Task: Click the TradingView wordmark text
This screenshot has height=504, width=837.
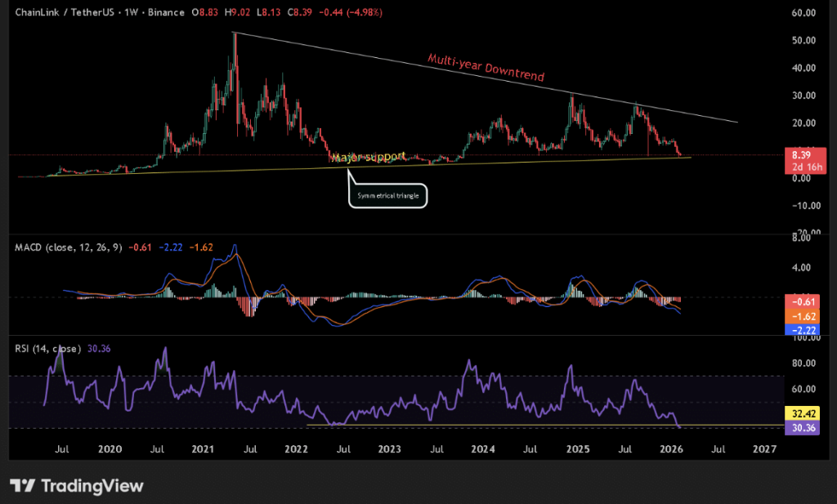Action: point(92,487)
